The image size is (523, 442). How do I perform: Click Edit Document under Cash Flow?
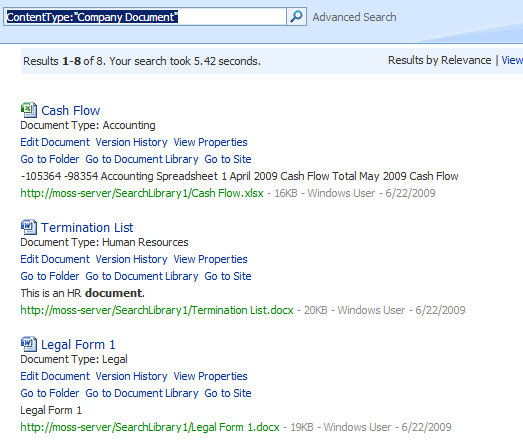click(x=55, y=142)
